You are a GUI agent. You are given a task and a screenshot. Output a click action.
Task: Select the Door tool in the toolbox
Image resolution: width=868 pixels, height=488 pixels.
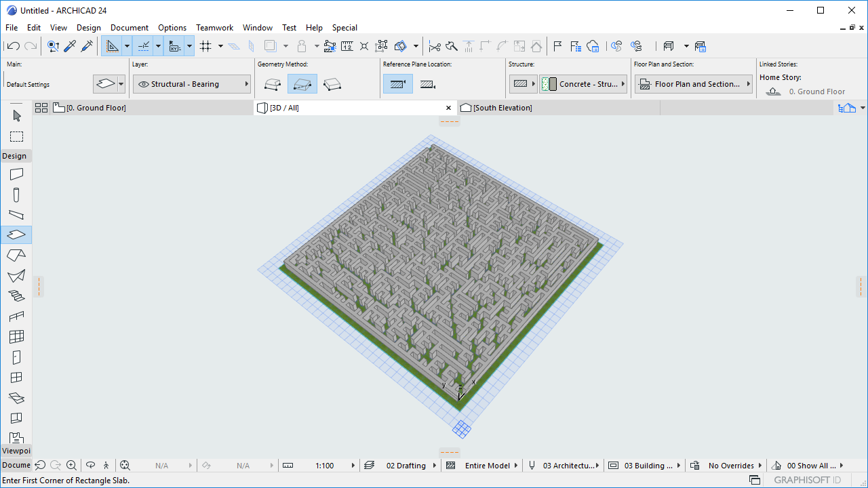[x=16, y=357]
